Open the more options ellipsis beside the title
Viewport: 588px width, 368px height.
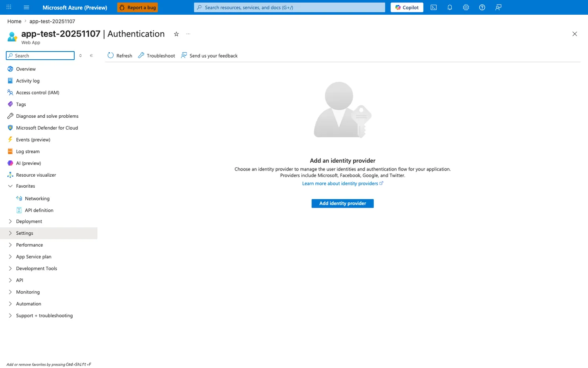tap(188, 34)
